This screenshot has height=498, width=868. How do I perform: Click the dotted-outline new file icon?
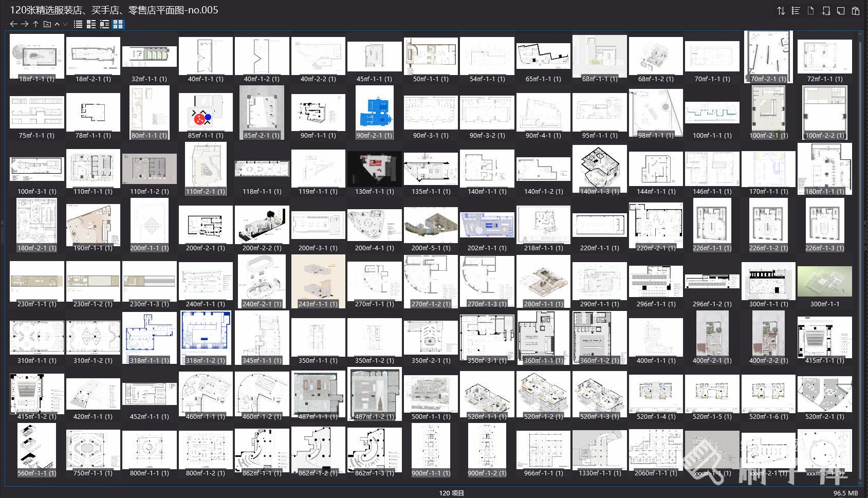pos(810,11)
